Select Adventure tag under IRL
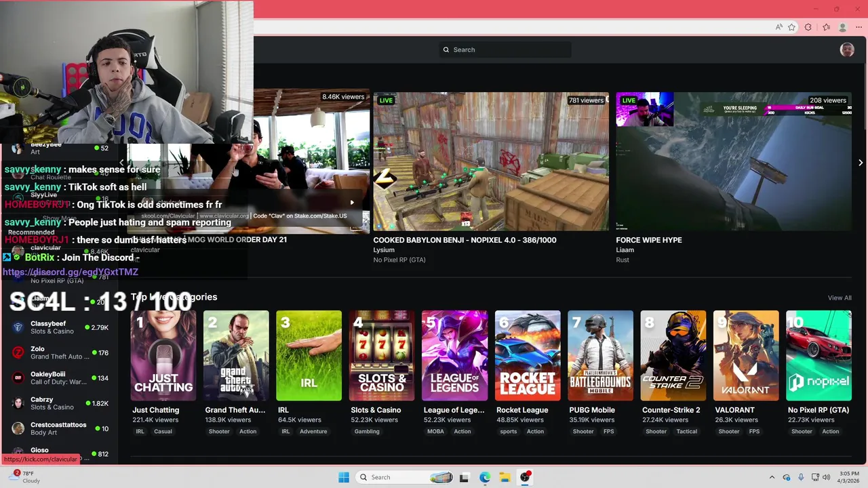The width and height of the screenshot is (868, 488). [x=313, y=431]
